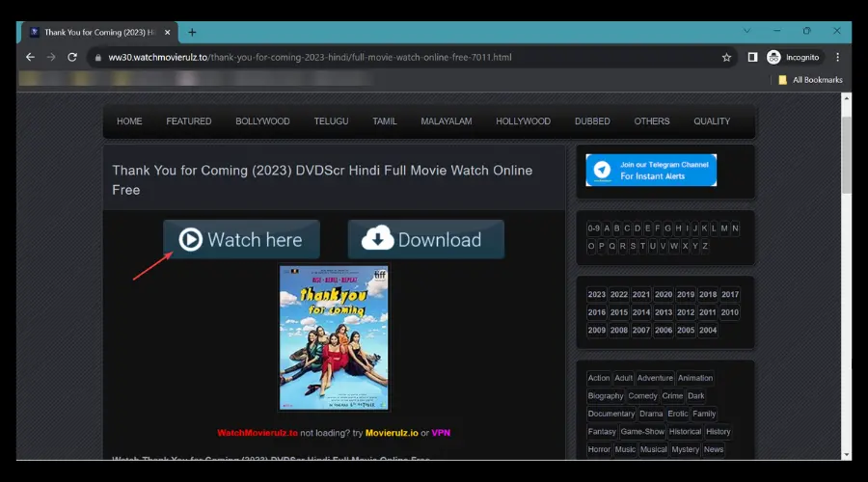
Task: Choose the Animation genre tag
Action: tap(695, 378)
